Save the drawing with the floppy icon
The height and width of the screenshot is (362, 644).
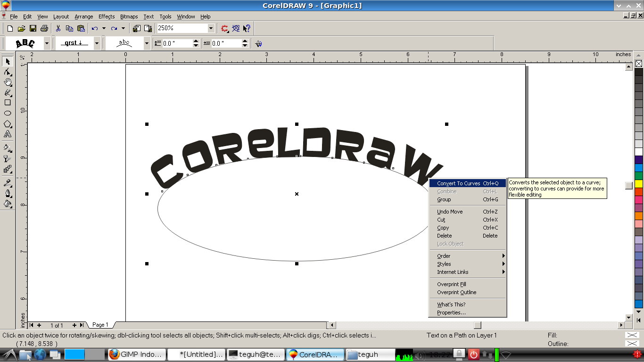click(x=33, y=28)
